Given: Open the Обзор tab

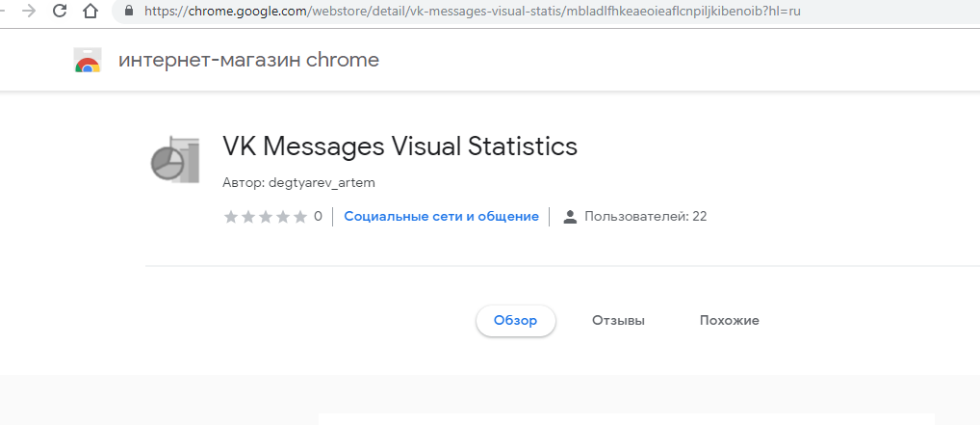Looking at the screenshot, I should tap(516, 321).
